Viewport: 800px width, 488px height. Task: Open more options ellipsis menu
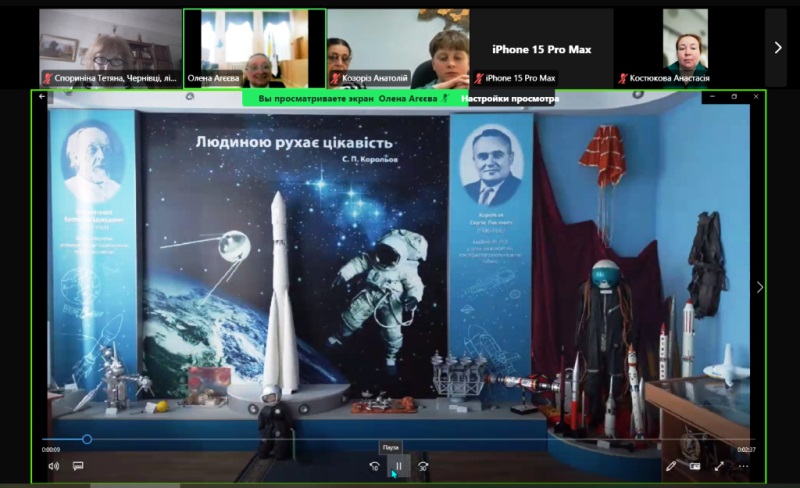point(743,466)
